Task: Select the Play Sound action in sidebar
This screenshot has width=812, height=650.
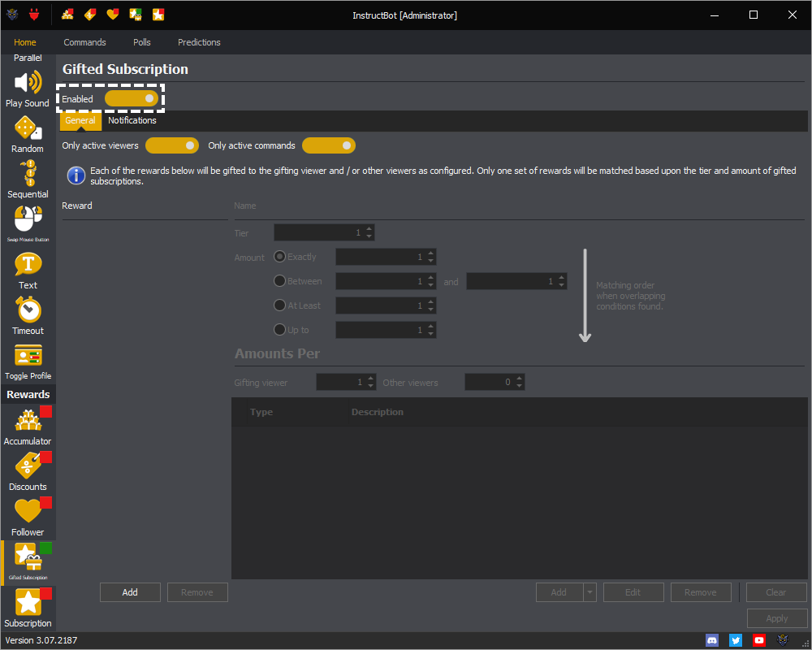Action: (x=28, y=89)
